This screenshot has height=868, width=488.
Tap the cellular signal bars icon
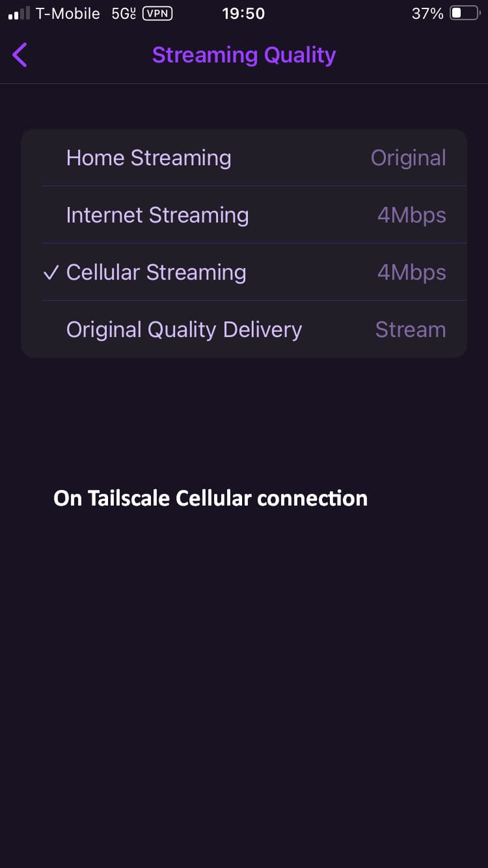tap(18, 14)
